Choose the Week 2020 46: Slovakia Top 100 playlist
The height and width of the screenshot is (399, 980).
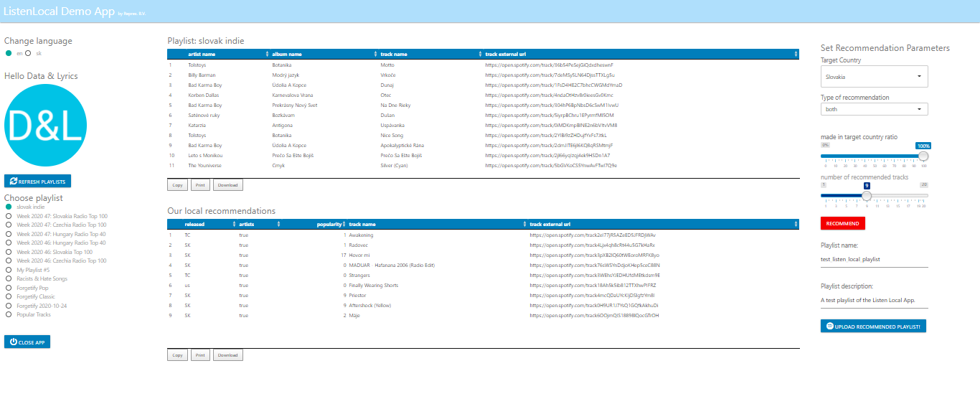coord(9,252)
